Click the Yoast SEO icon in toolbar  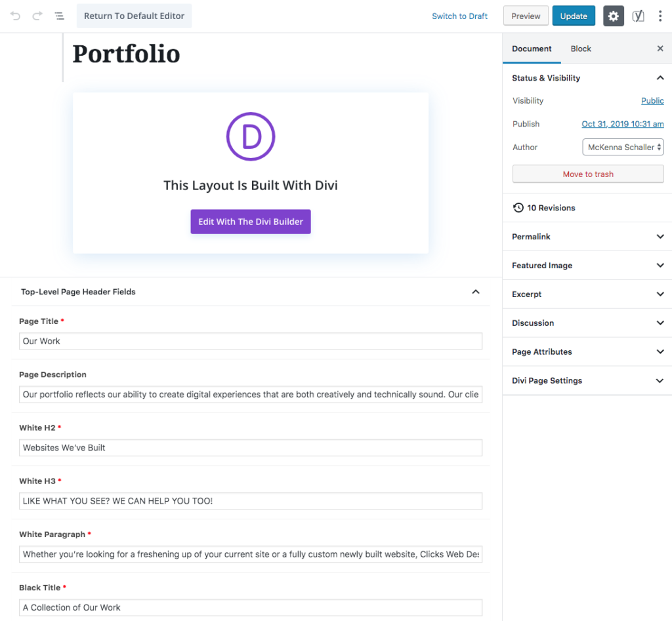[x=638, y=15]
